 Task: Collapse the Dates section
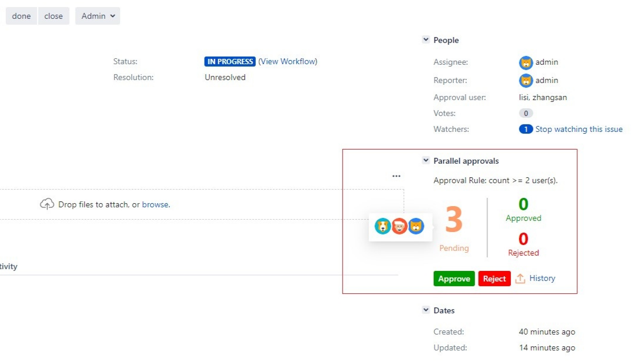[x=425, y=310]
